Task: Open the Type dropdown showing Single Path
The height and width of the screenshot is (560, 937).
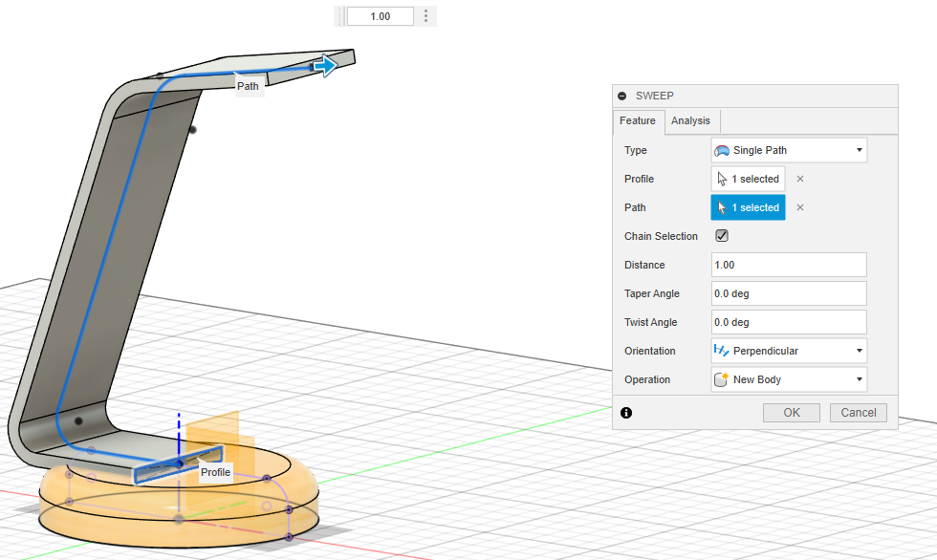Action: pyautogui.click(x=789, y=150)
